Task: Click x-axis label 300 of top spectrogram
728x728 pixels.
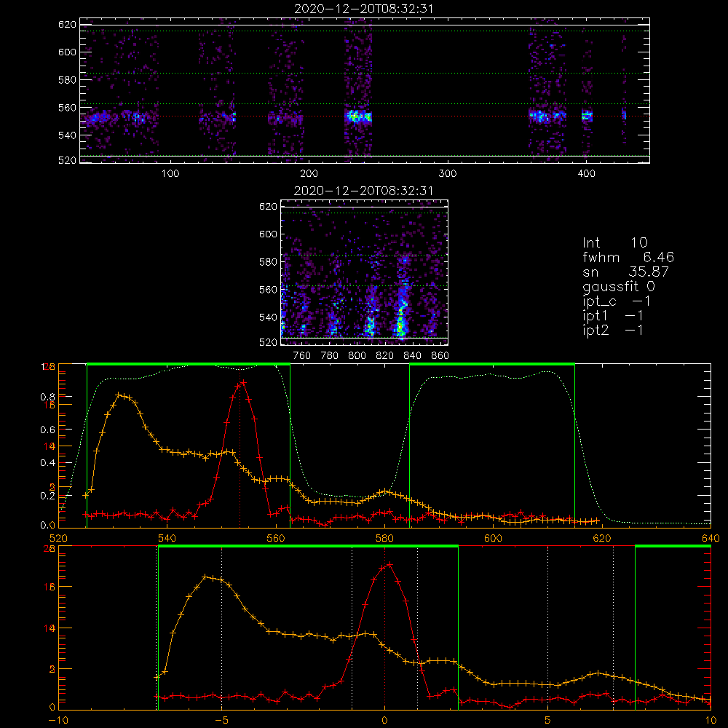Action: click(448, 174)
